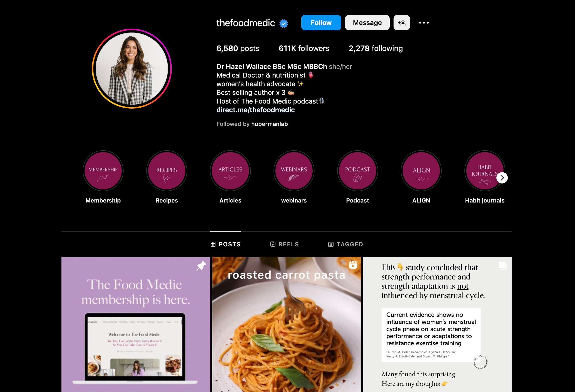Open the Recipes story highlight
Image resolution: width=575 pixels, height=392 pixels.
click(x=167, y=170)
